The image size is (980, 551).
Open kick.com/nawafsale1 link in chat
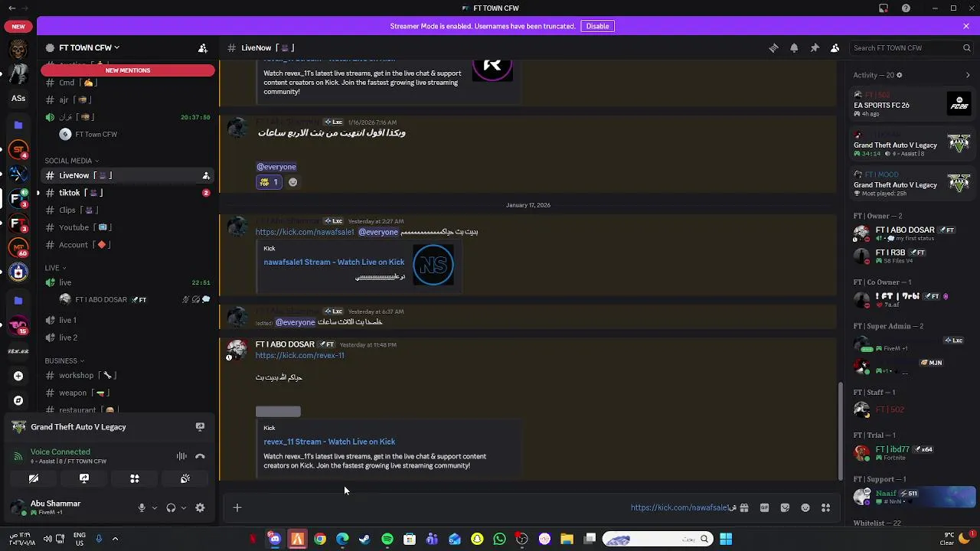pos(305,232)
